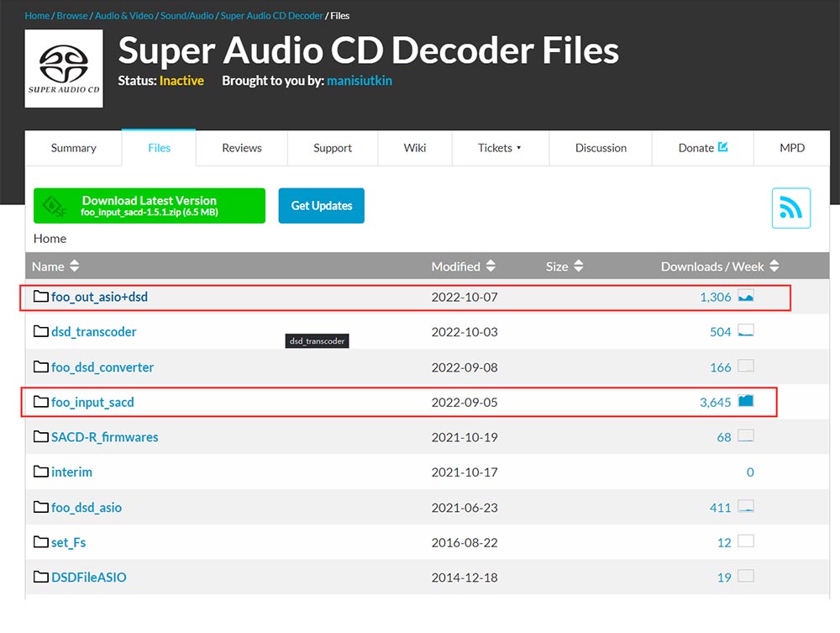
Task: Click the Get Updates button
Action: pos(322,206)
